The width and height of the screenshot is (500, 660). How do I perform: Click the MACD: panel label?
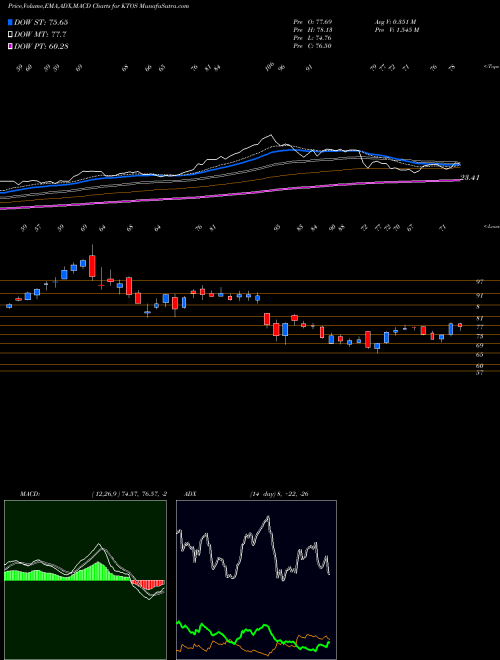click(x=29, y=494)
